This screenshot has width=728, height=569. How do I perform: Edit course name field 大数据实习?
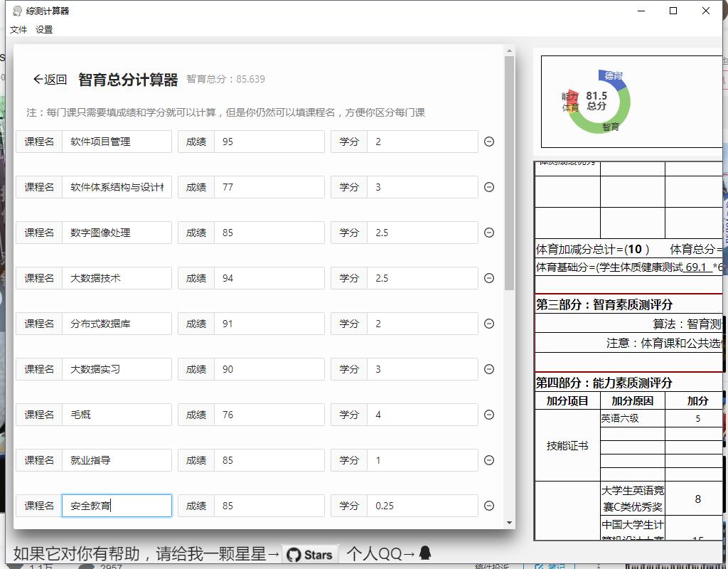[x=117, y=369]
